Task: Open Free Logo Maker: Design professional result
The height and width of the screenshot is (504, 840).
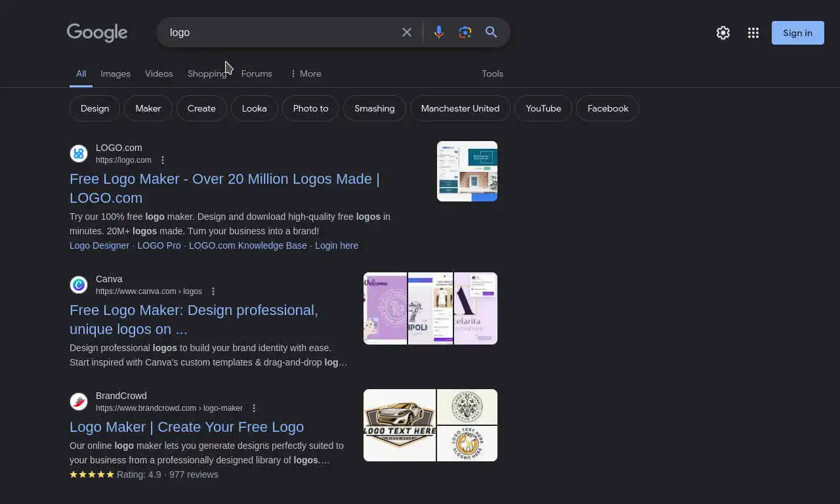Action: [x=194, y=320]
